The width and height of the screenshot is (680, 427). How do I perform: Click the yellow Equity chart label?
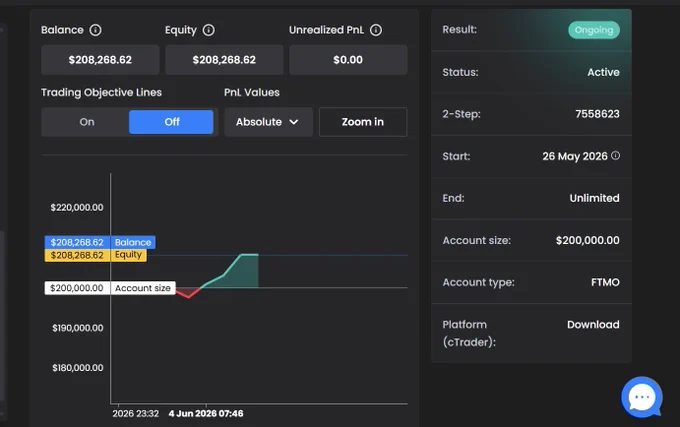pyautogui.click(x=96, y=255)
